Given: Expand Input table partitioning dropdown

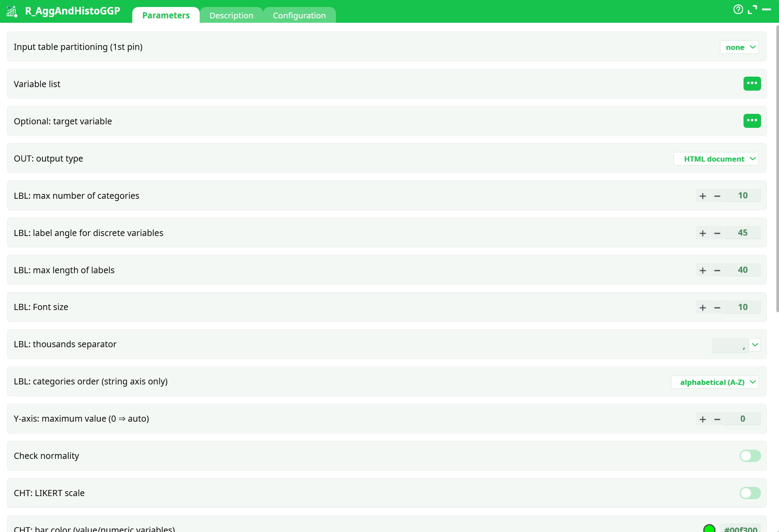Looking at the screenshot, I should click(739, 47).
